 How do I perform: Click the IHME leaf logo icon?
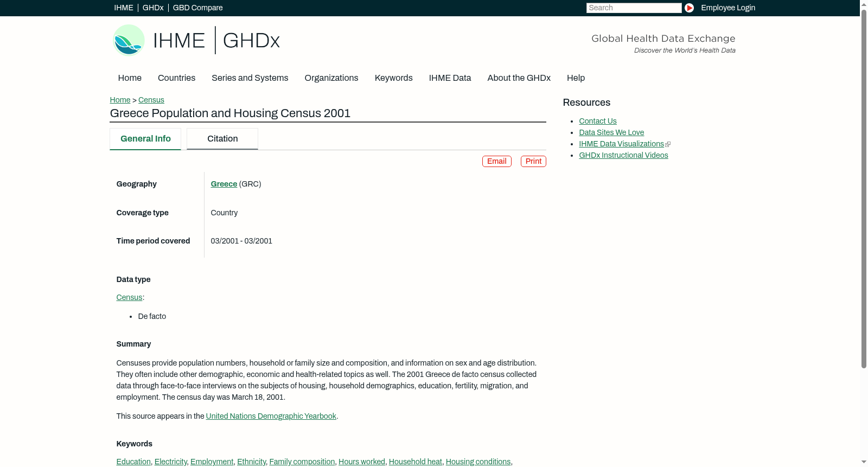pyautogui.click(x=129, y=40)
